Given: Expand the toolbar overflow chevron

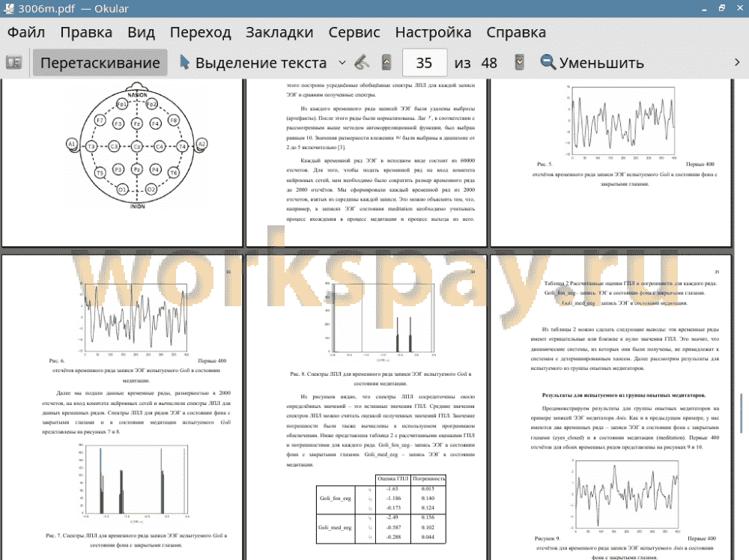Looking at the screenshot, I should [x=737, y=63].
